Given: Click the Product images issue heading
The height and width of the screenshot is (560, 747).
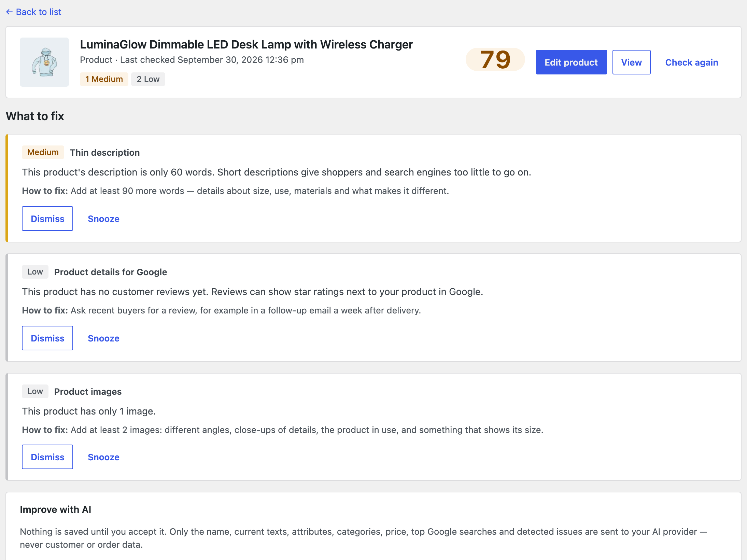Looking at the screenshot, I should [88, 391].
